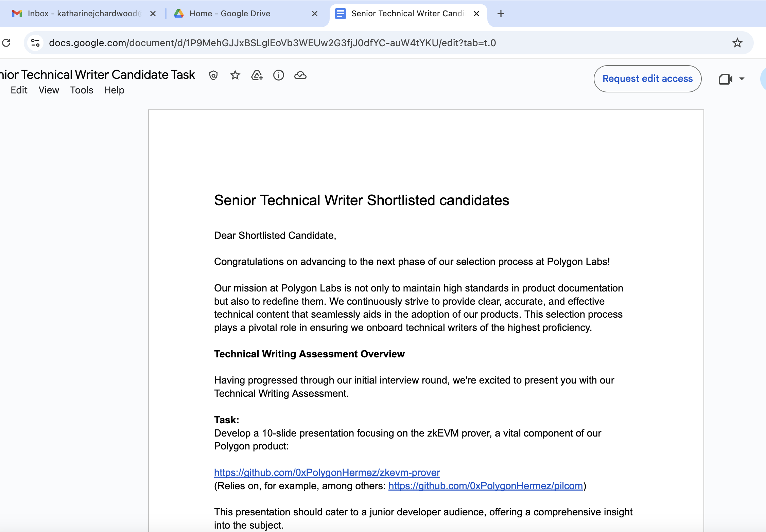This screenshot has width=766, height=532.
Task: Star the document next to its title
Action: pyautogui.click(x=235, y=75)
